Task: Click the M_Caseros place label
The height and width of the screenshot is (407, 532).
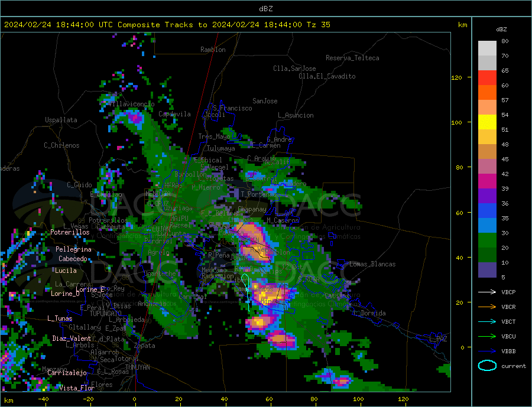Action: (x=283, y=220)
